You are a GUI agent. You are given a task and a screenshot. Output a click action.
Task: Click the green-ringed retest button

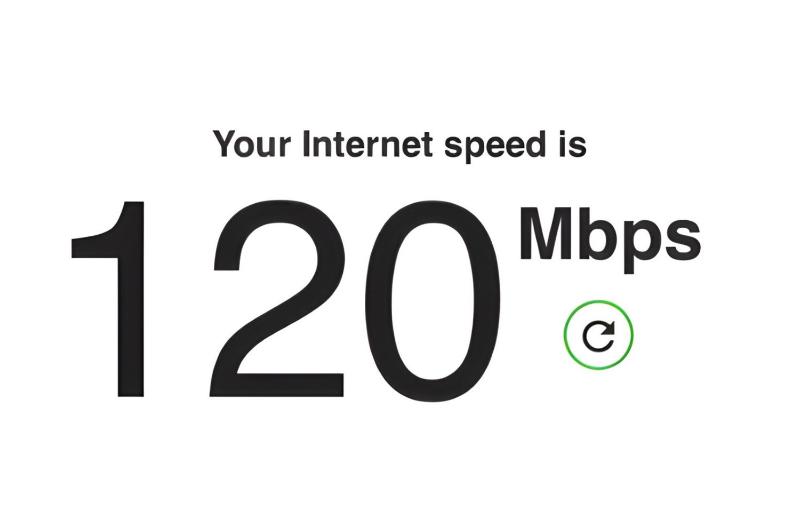tap(598, 335)
